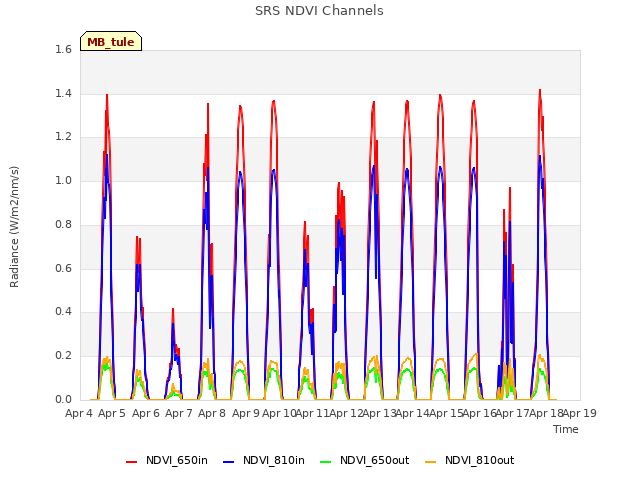Click the Apr 13 date tick label
Screen dimensions: 640x480
point(379,413)
